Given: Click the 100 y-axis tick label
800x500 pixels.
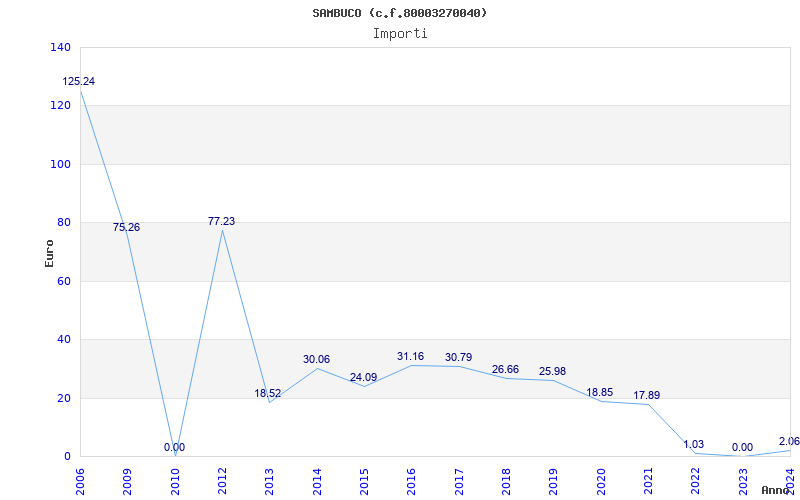Looking at the screenshot, I should (60, 164).
